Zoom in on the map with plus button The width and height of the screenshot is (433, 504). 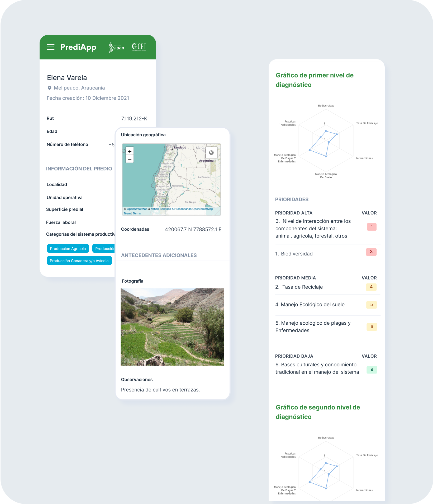point(130,151)
